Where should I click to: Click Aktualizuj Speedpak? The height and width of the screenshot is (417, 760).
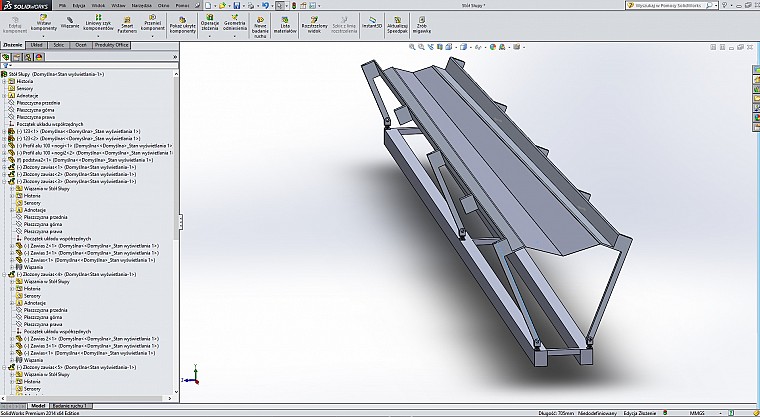(x=397, y=24)
